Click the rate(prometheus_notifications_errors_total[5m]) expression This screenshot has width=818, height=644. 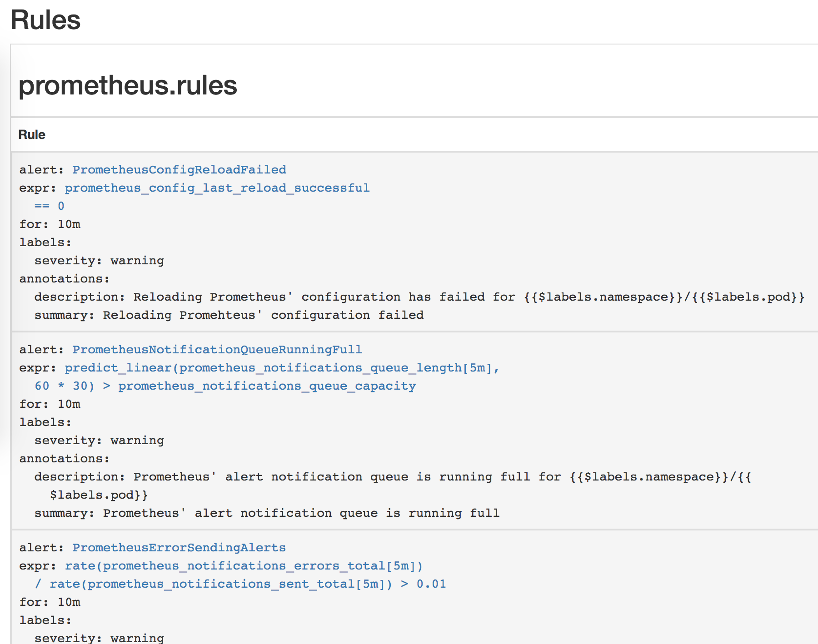(x=244, y=565)
